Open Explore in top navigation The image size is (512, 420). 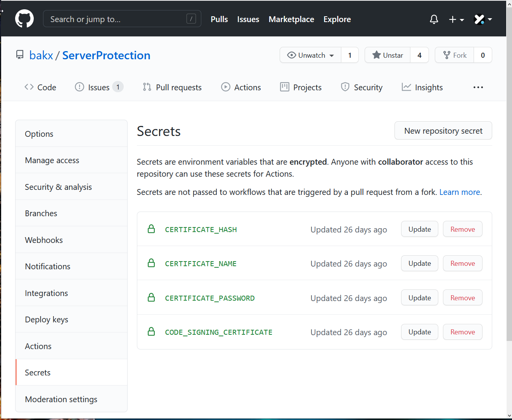pyautogui.click(x=337, y=19)
